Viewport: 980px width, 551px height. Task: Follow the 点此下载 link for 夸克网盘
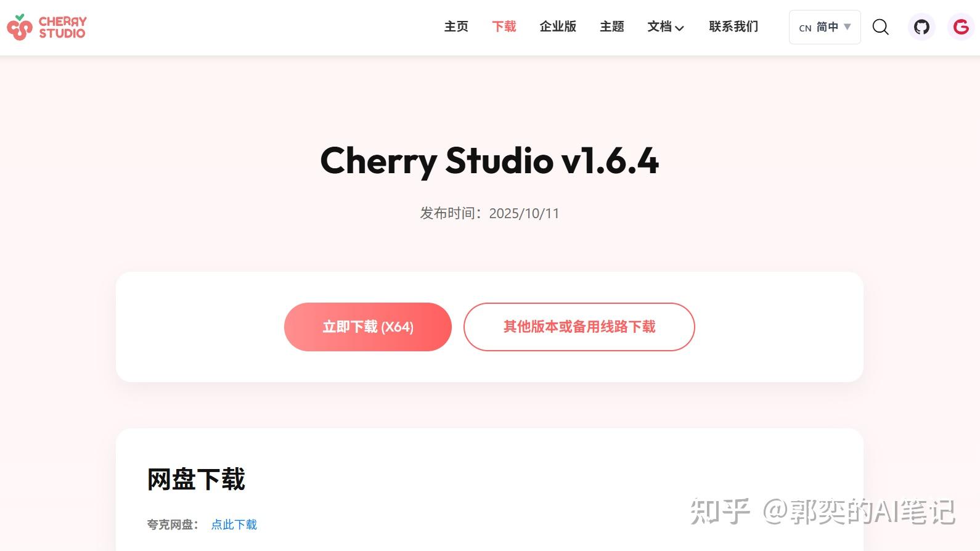click(234, 524)
